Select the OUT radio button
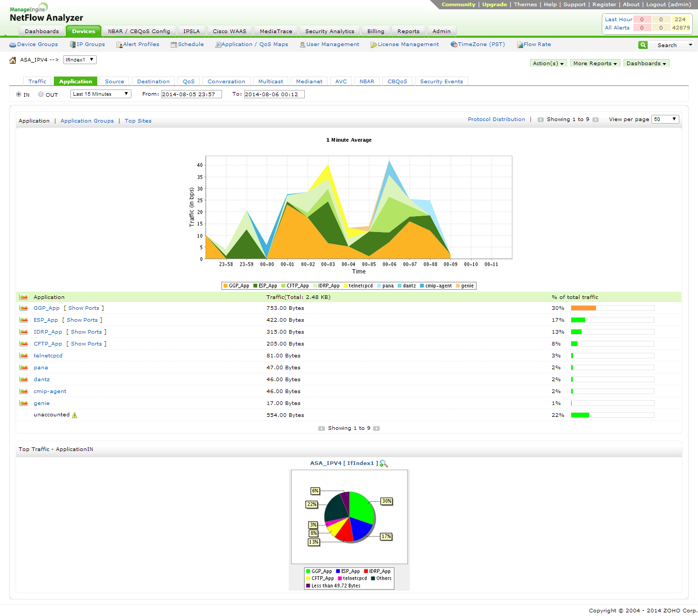This screenshot has width=698, height=616. pyautogui.click(x=41, y=95)
